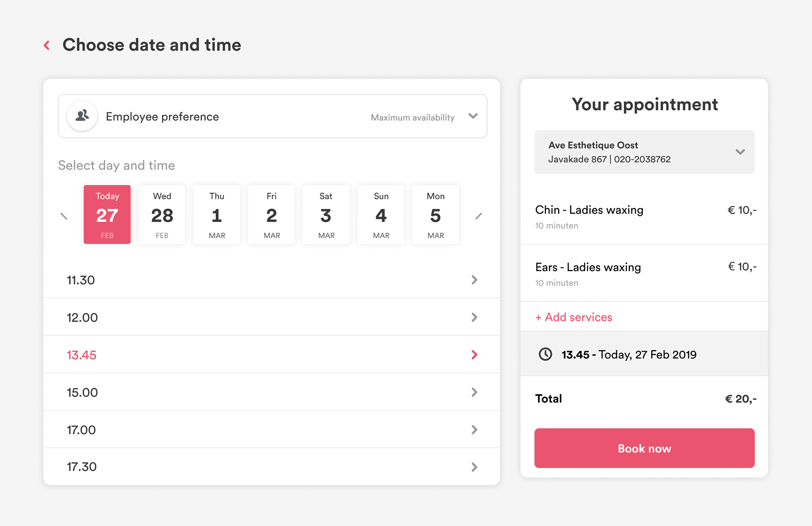This screenshot has width=812, height=526.
Task: Go to previous week of dates
Action: pos(64,216)
